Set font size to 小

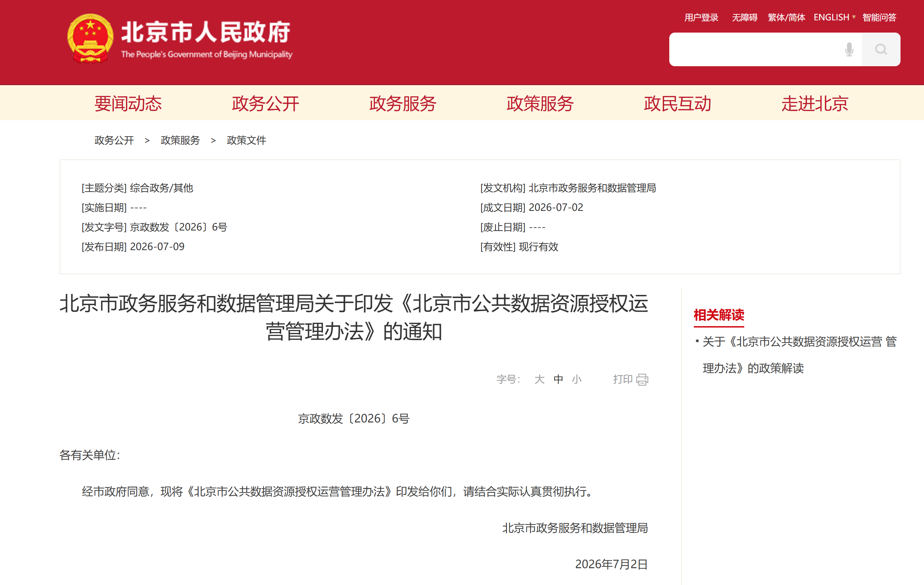[x=577, y=379]
